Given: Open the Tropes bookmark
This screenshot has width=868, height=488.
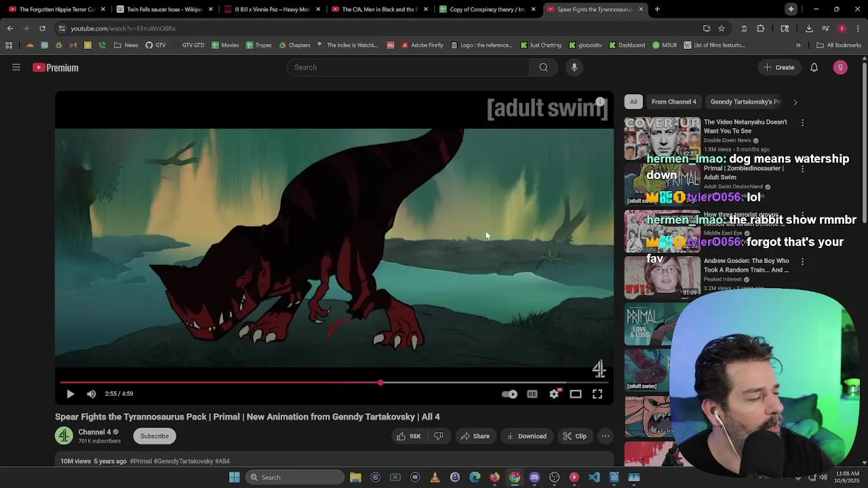Looking at the screenshot, I should 259,45.
